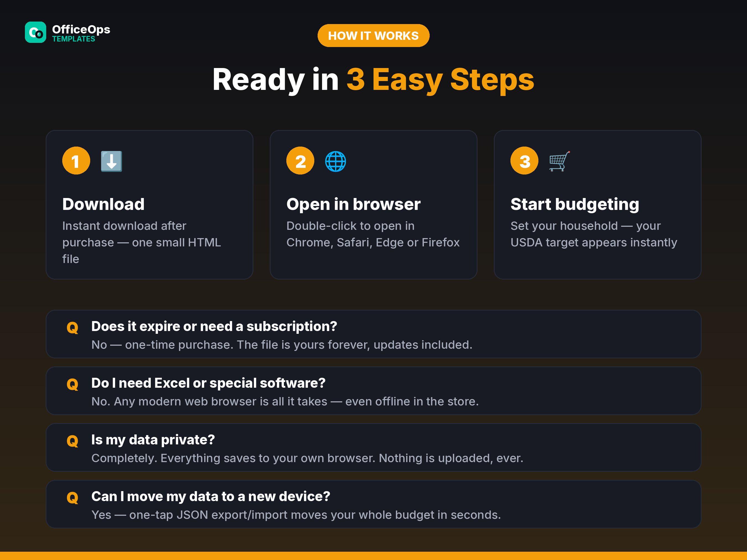
Task: Click Q icon beside new device question
Action: 72,498
